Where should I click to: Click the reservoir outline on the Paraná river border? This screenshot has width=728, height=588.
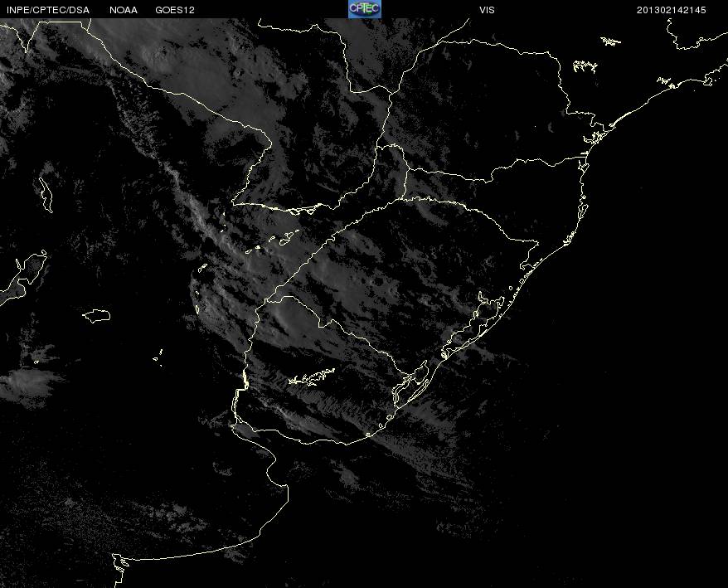click(x=300, y=211)
